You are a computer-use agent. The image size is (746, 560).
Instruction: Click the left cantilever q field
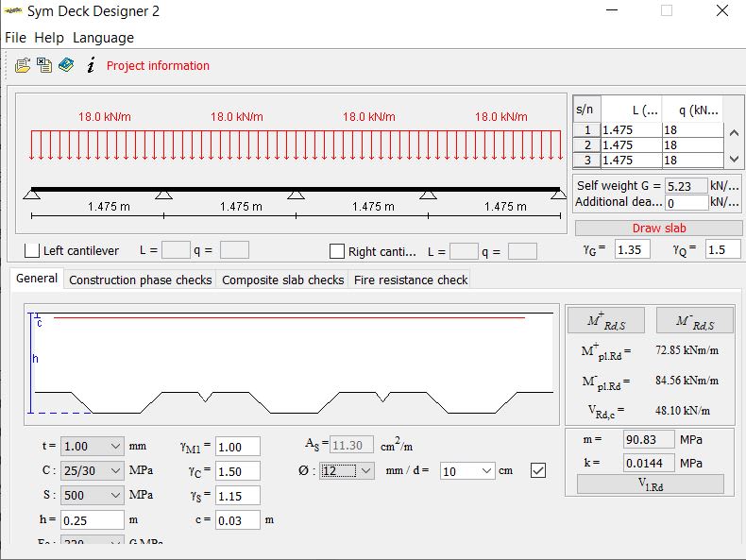point(234,250)
